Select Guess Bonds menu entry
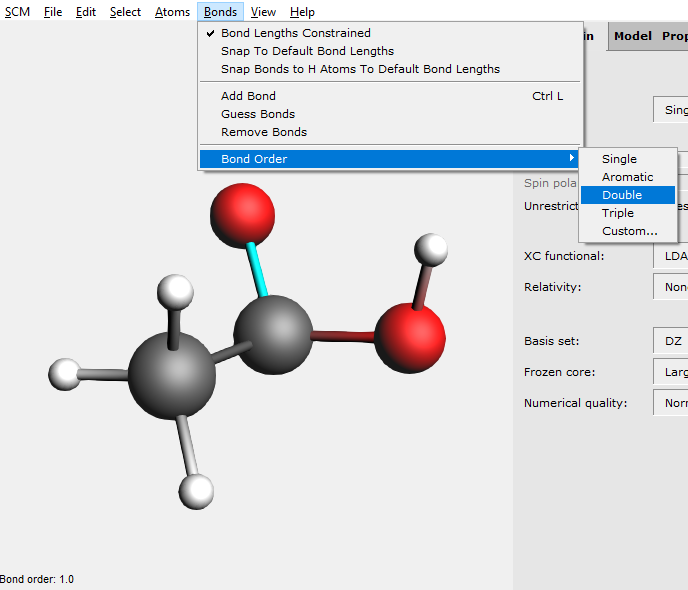The width and height of the screenshot is (688, 590). point(391,114)
